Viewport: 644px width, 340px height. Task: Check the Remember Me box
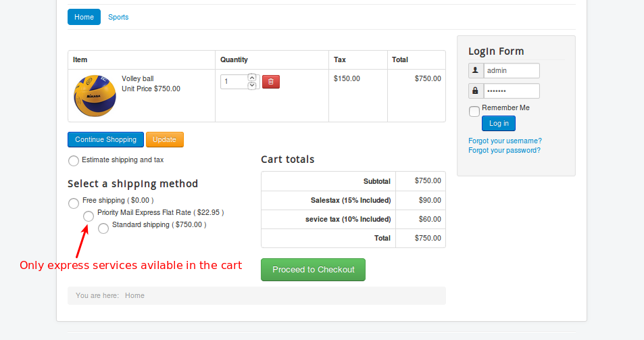point(474,112)
